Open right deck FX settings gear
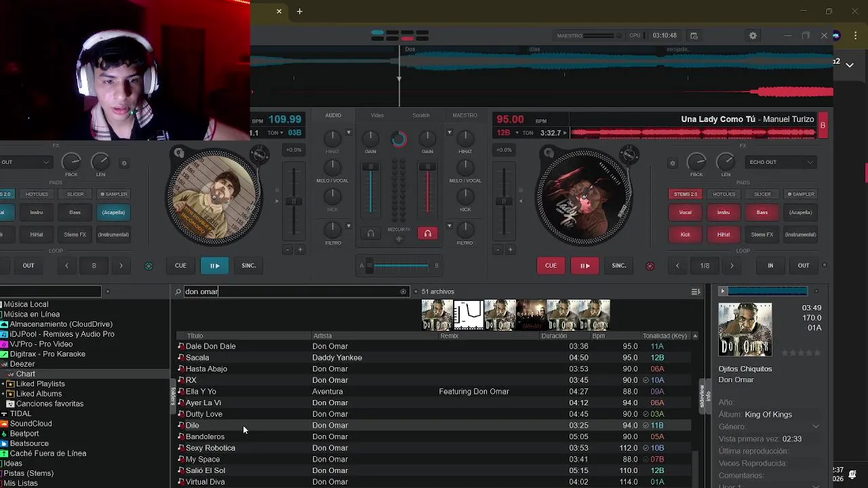Image resolution: width=868 pixels, height=488 pixels. tap(673, 163)
